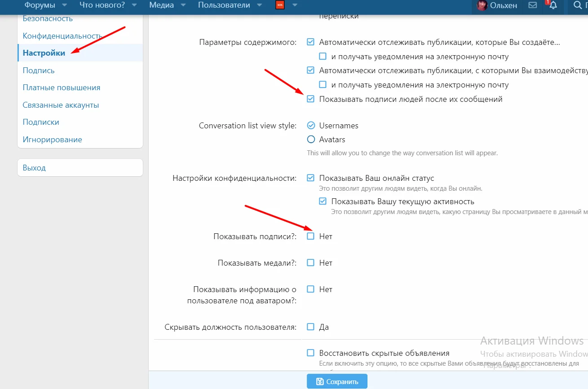Screen dimensions: 588x389
Task: Enable Восстановить скрытые объявления checkbox
Action: 310,353
